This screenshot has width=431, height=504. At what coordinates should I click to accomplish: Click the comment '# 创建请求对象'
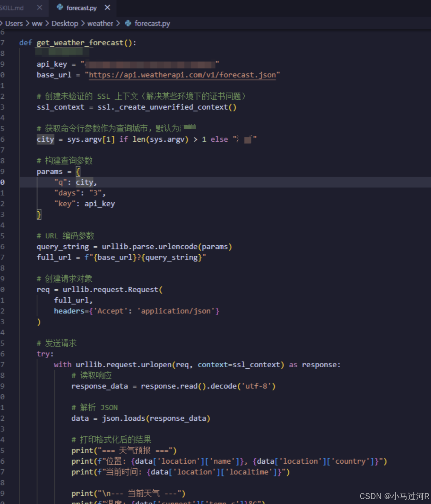pyautogui.click(x=64, y=279)
